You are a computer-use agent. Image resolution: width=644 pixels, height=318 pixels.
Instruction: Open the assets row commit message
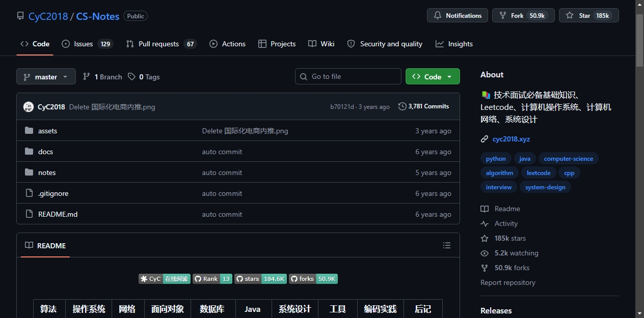click(245, 131)
